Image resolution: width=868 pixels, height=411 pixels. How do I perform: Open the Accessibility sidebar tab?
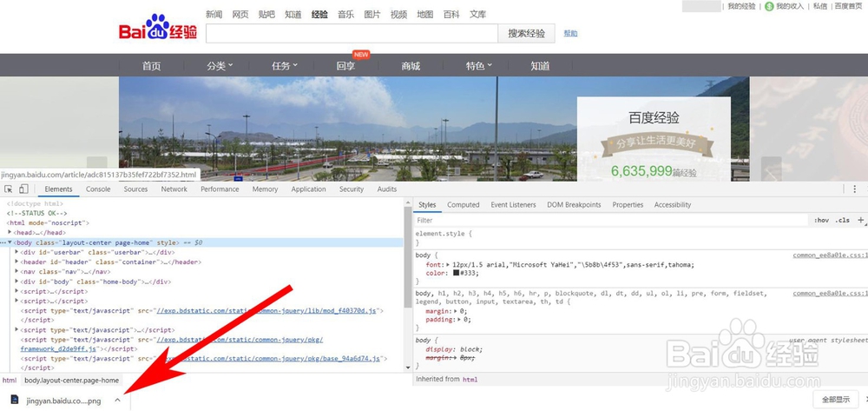pyautogui.click(x=673, y=205)
